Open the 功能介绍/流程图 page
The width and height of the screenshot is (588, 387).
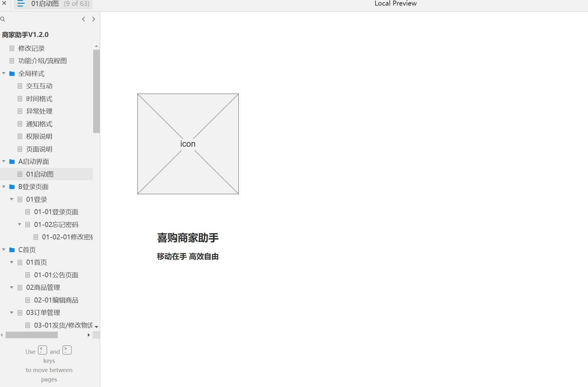pos(43,61)
